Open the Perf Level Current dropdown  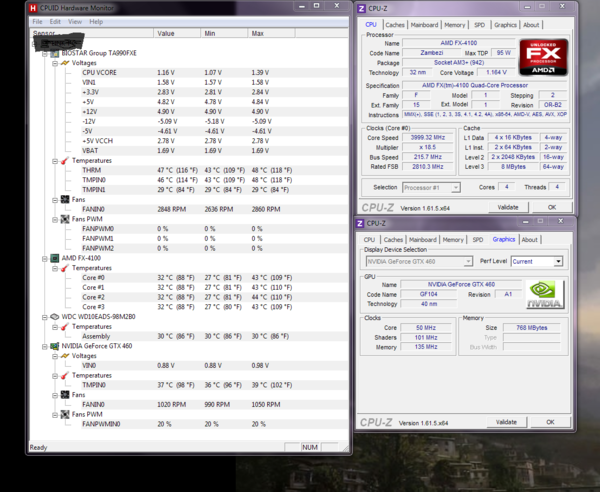(558, 262)
